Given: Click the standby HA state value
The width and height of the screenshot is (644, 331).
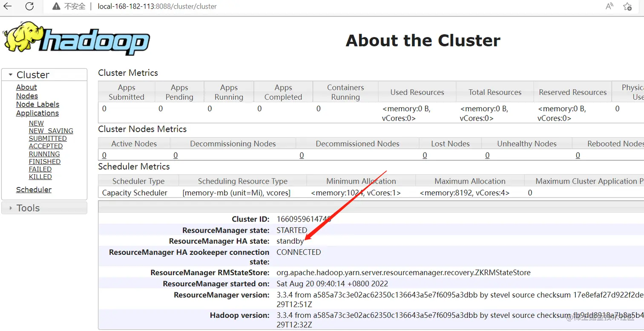Looking at the screenshot, I should (290, 241).
